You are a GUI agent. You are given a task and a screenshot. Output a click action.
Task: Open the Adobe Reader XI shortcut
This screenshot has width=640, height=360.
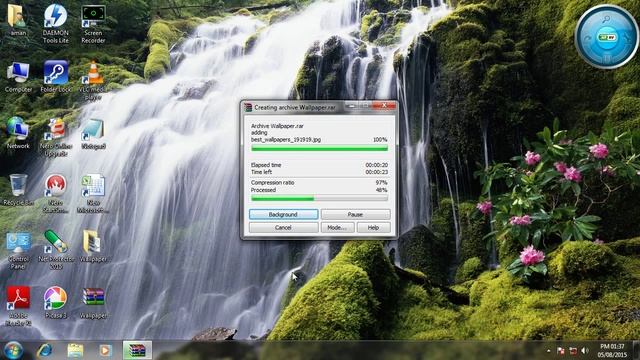(18, 306)
